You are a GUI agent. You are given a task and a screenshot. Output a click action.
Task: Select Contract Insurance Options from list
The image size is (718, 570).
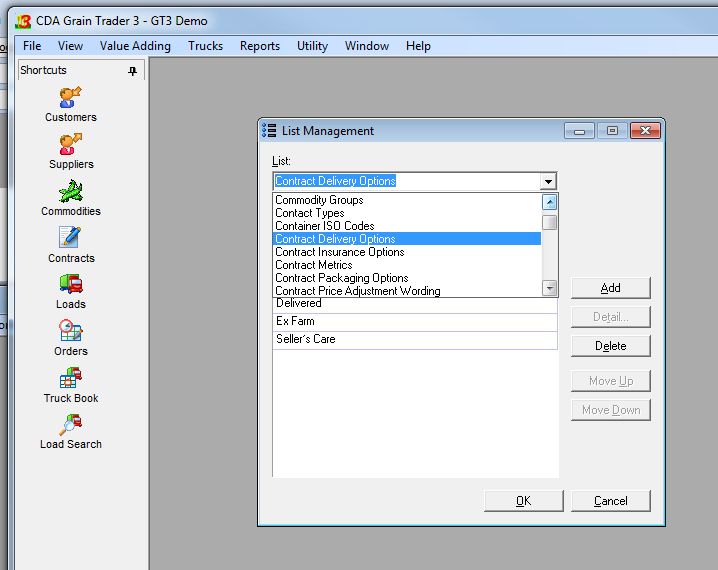[x=340, y=252]
